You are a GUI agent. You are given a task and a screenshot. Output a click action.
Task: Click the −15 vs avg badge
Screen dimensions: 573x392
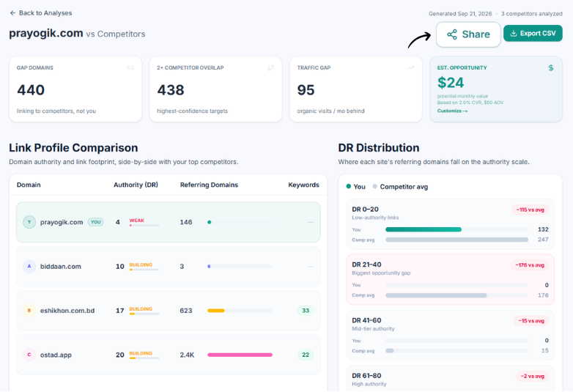531,321
